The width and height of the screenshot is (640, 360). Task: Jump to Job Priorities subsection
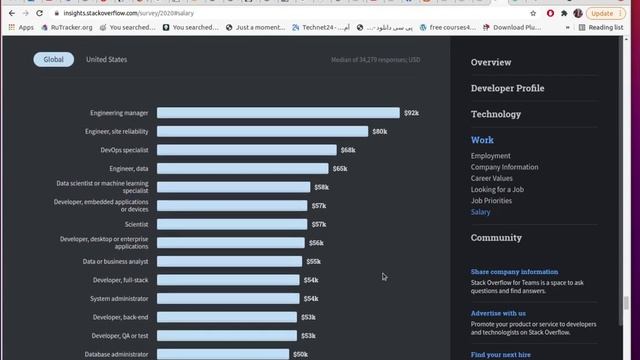click(x=491, y=201)
